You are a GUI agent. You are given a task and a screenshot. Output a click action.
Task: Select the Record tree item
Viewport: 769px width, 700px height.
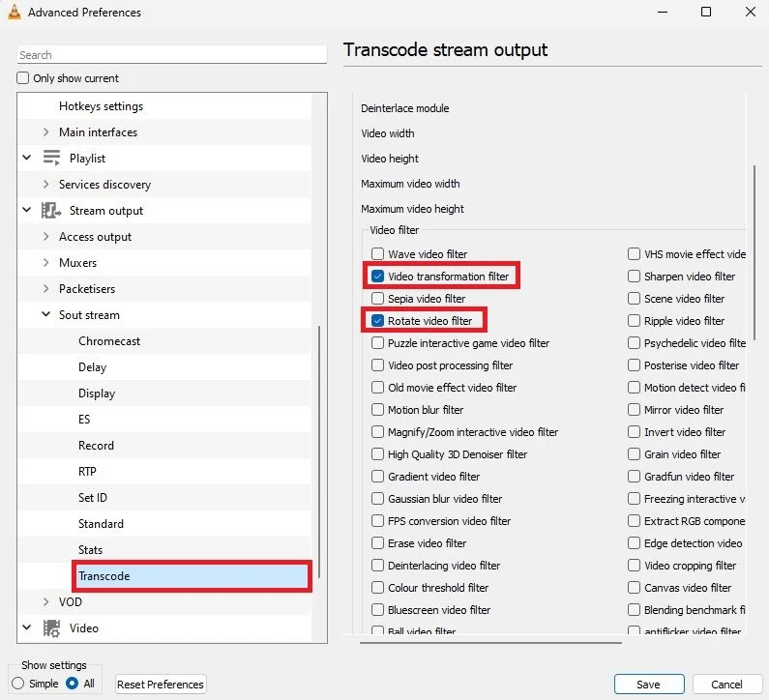[x=96, y=446]
